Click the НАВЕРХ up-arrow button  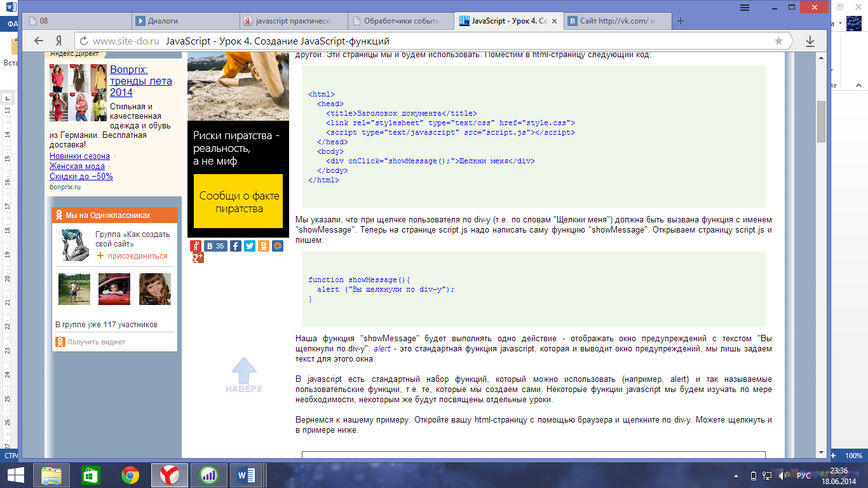click(243, 374)
